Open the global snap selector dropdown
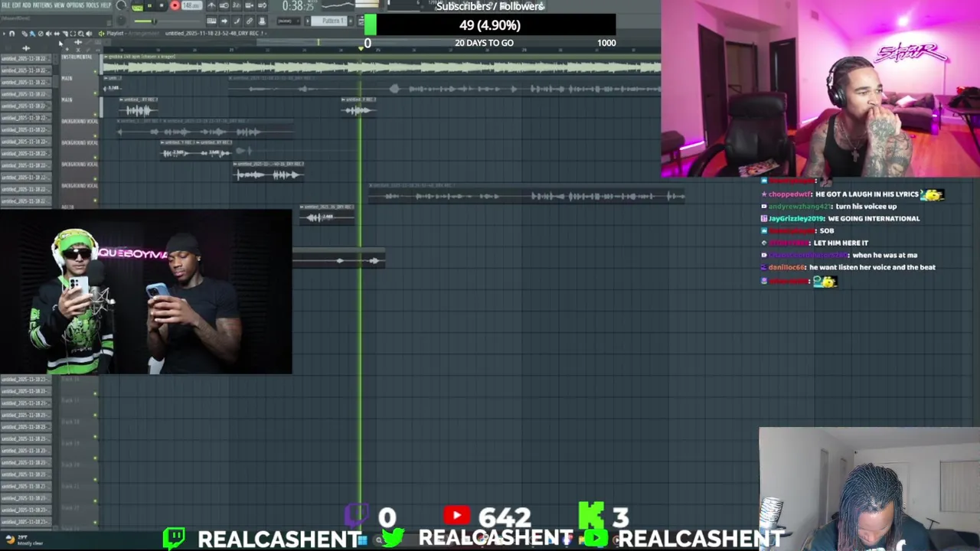The height and width of the screenshot is (551, 980). 288,21
